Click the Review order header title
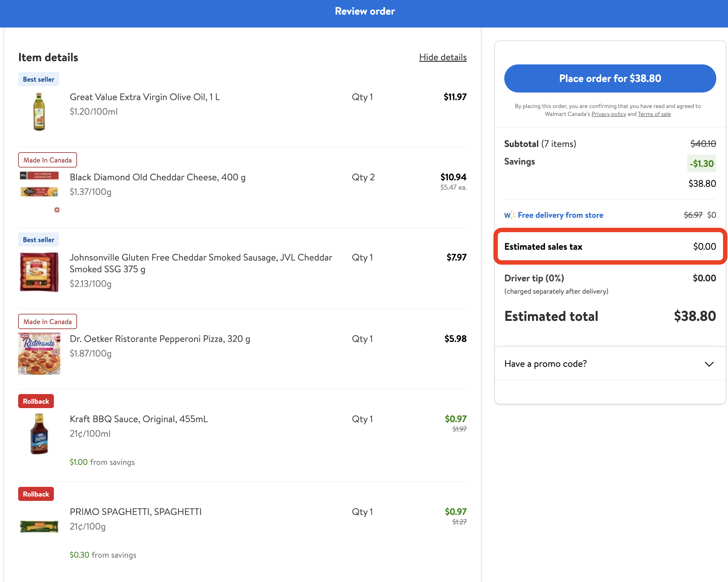This screenshot has width=728, height=582. (365, 11)
